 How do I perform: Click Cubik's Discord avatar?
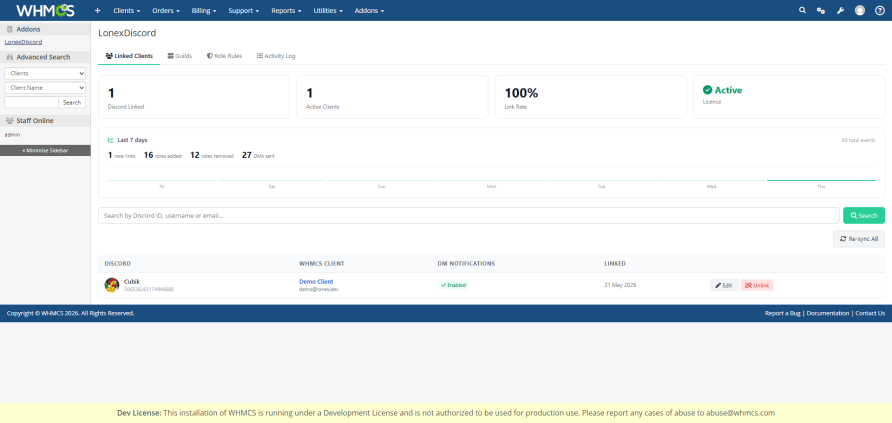pyautogui.click(x=112, y=285)
